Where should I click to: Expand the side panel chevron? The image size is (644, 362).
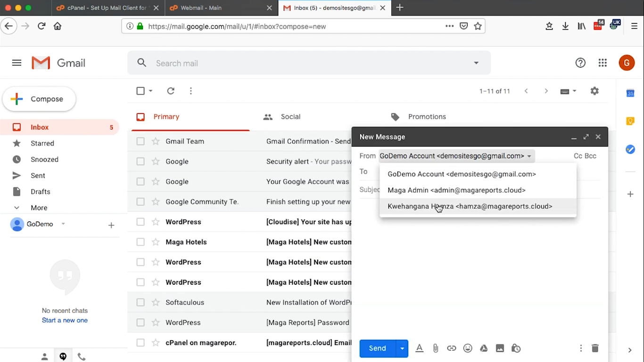click(630, 350)
